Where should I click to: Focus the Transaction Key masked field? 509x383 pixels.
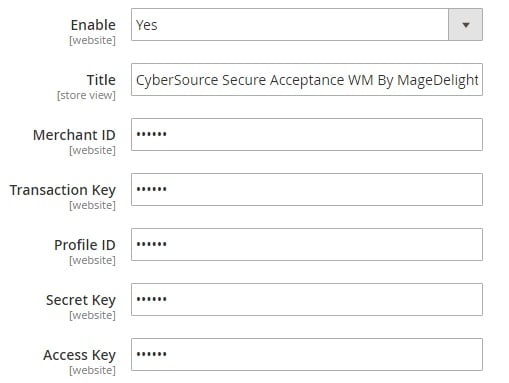coord(307,189)
